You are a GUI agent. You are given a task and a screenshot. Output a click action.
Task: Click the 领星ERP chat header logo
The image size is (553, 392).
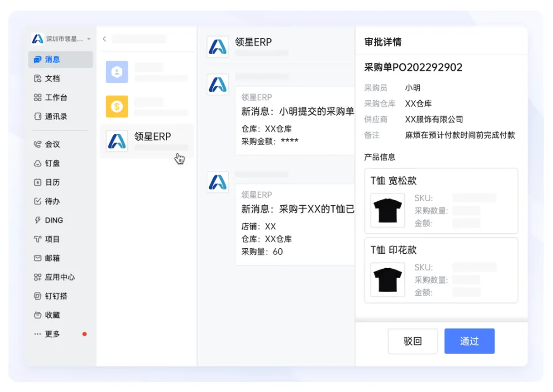tap(217, 46)
